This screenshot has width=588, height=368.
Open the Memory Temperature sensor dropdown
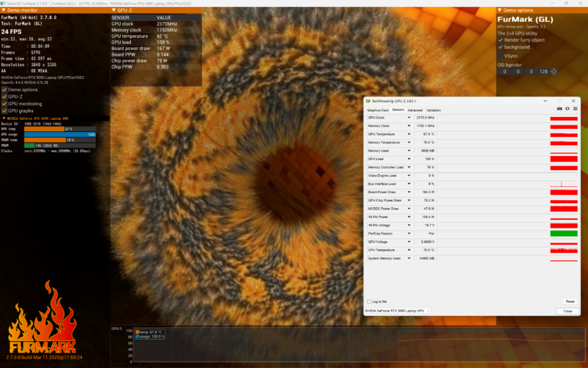[408, 142]
